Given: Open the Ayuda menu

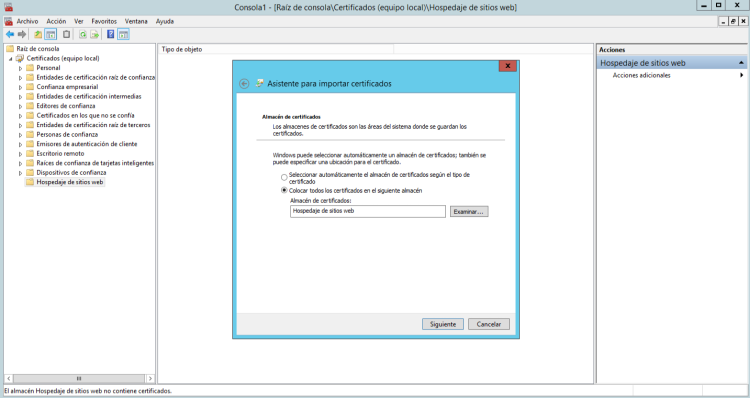Looking at the screenshot, I should pyautogui.click(x=165, y=22).
